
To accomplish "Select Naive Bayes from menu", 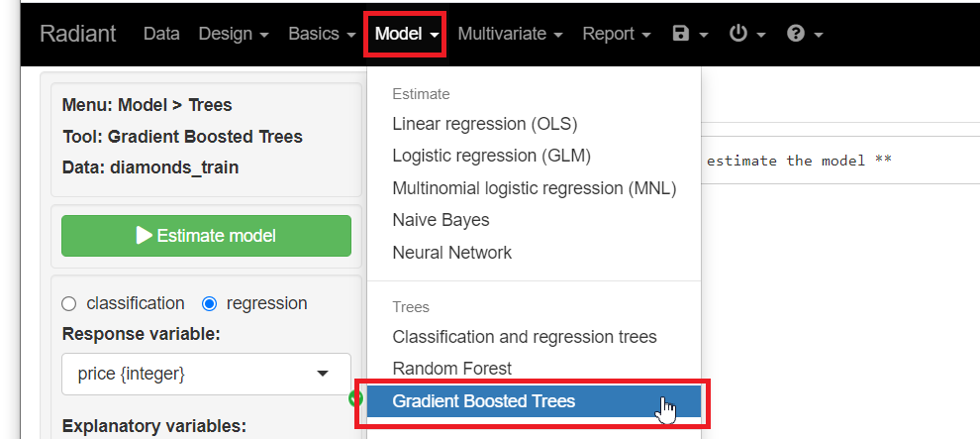I will [441, 220].
